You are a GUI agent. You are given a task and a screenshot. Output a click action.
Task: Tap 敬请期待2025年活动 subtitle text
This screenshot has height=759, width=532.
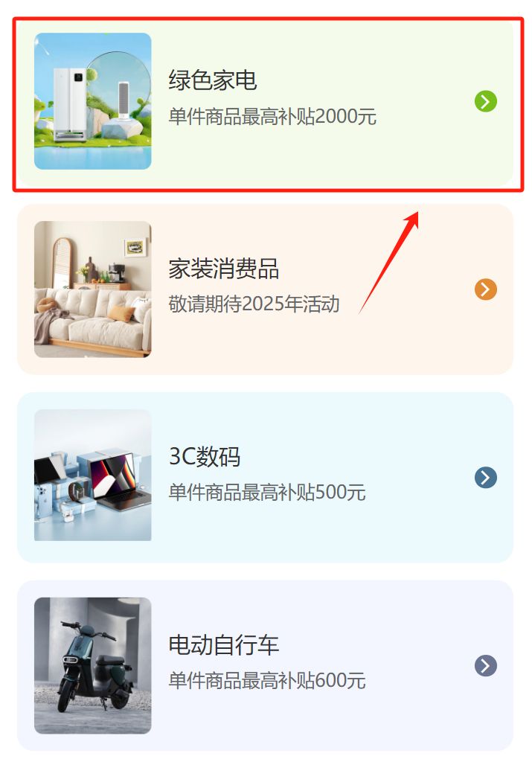point(254,304)
